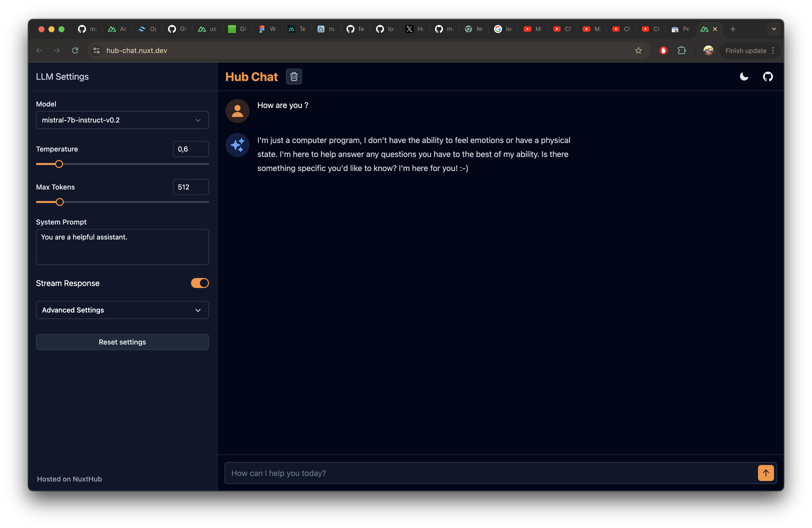Open the GitHub repository icon top right
The image size is (812, 528).
coord(768,76)
